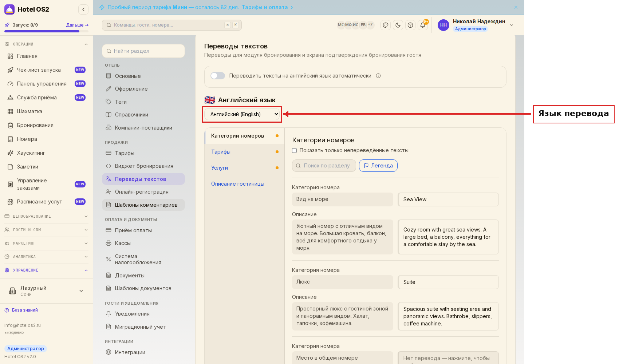The image size is (623, 364).
Task: Open the theme palette icon in header
Action: pyautogui.click(x=386, y=25)
